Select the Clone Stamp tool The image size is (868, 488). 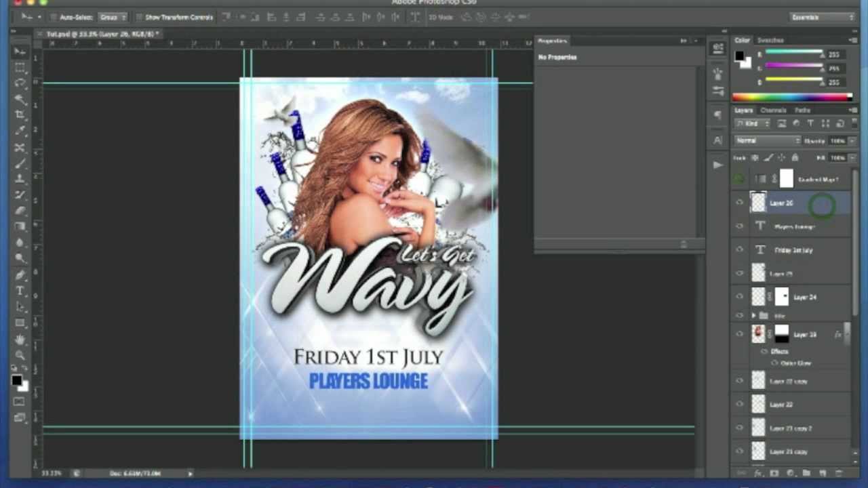coord(20,179)
